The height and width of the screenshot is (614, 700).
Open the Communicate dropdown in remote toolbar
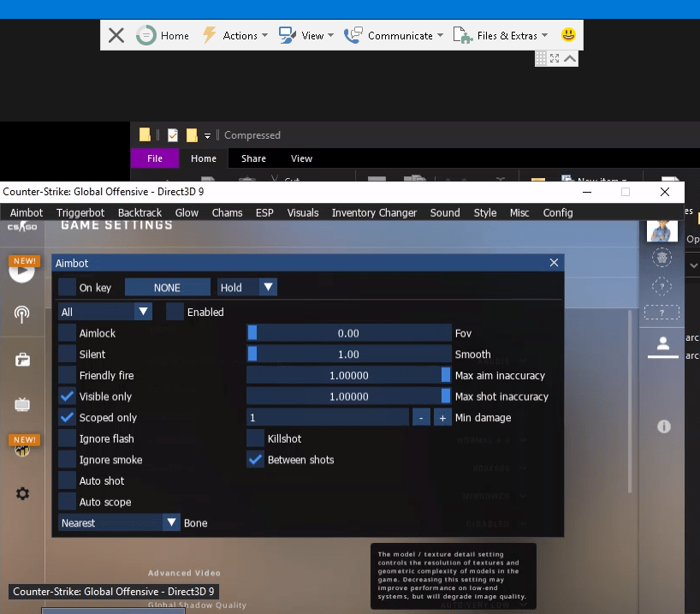point(394,35)
